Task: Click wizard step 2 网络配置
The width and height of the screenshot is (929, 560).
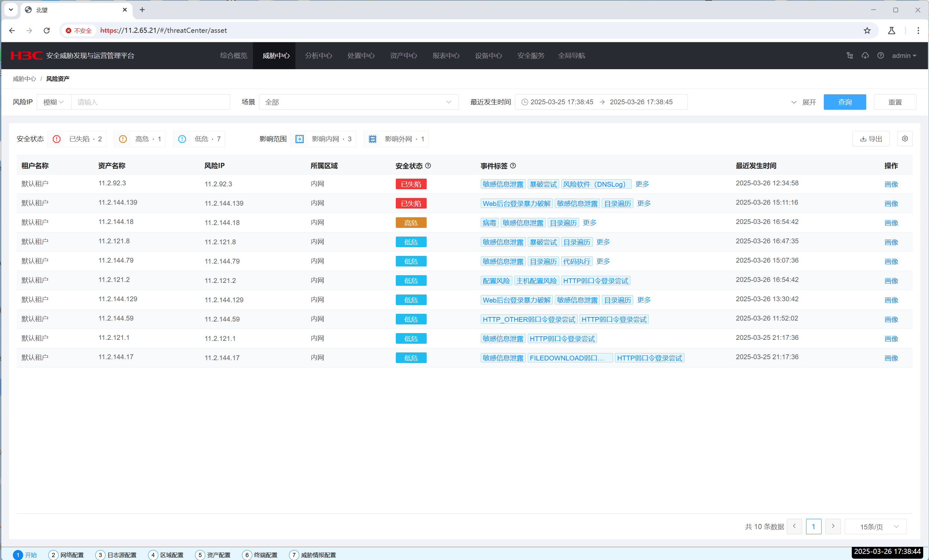Action: tap(66, 555)
